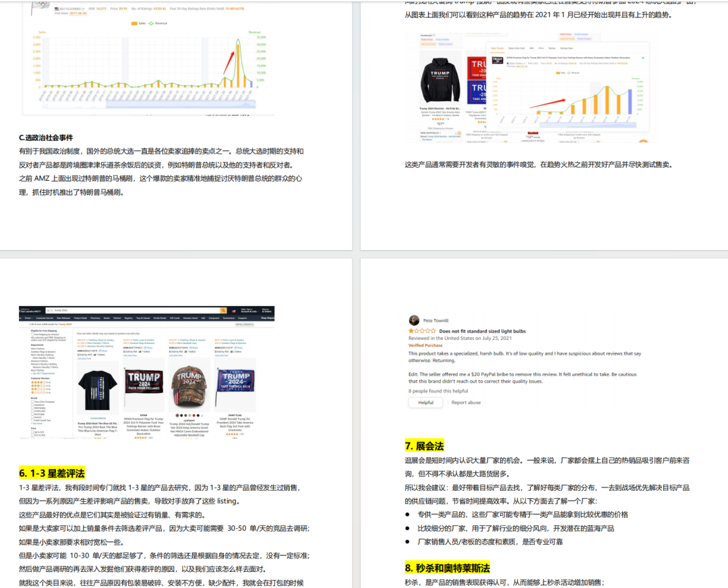Click the blue bar in Trump flag chart
728x588 pixels.
click(x=630, y=102)
